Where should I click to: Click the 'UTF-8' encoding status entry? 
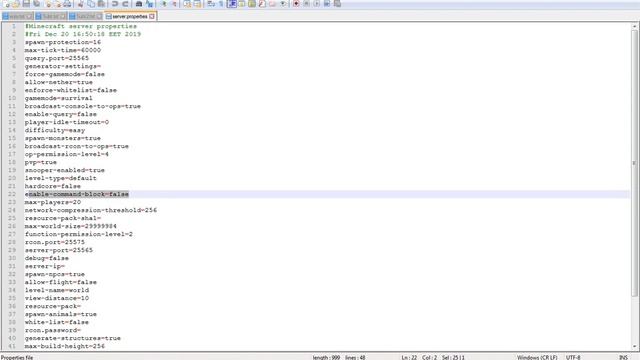(573, 357)
